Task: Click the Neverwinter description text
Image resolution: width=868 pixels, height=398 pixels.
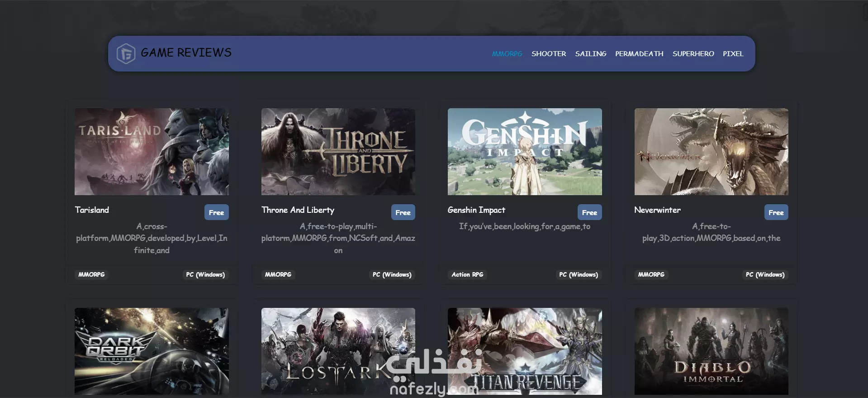Action: coord(711,232)
